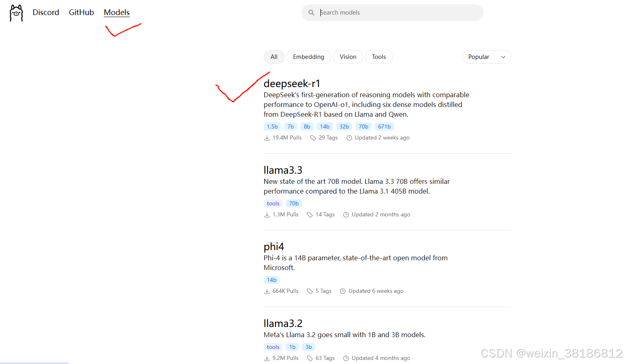
Task: Click the Updated 2 months ago text
Action: tap(381, 215)
